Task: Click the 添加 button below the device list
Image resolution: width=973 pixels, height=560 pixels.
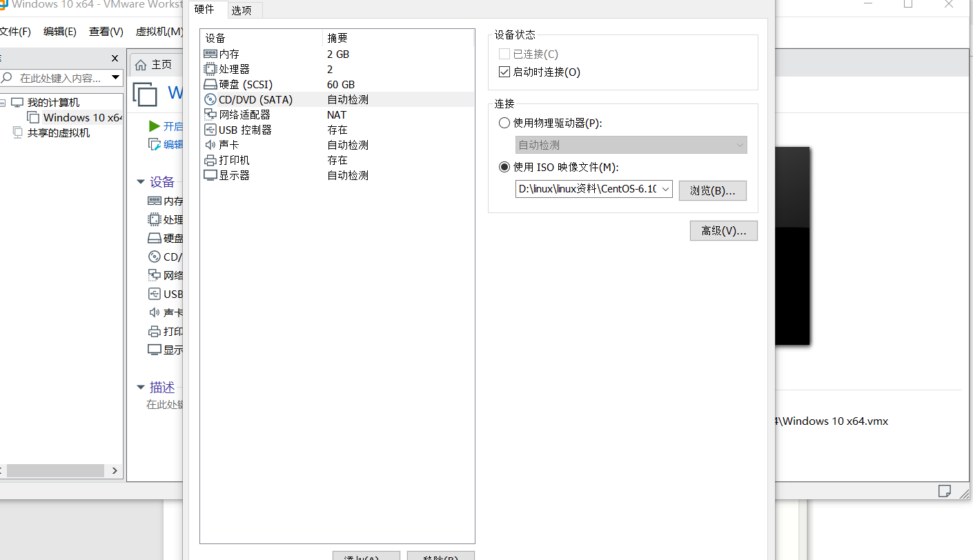Action: 366,556
